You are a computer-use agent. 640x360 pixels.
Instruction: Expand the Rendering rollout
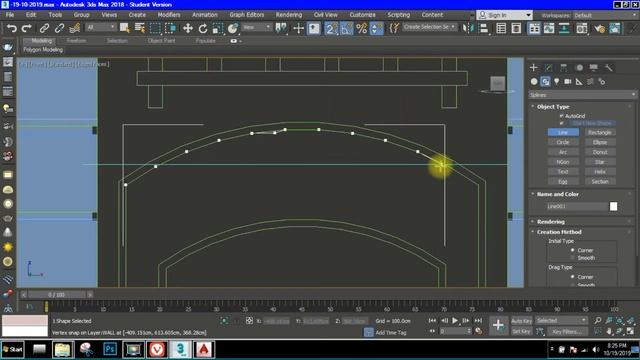point(551,222)
